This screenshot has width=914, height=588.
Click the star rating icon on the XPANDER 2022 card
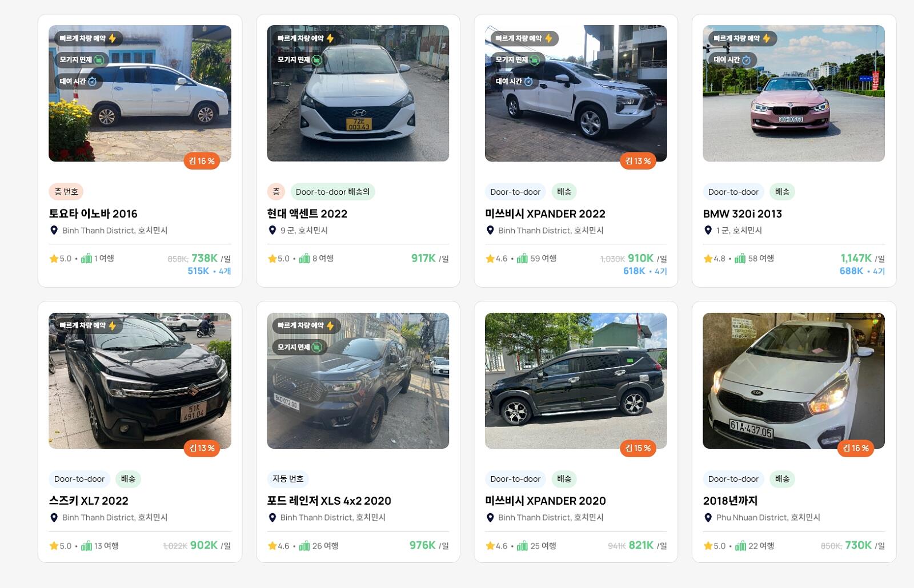[x=490, y=259]
